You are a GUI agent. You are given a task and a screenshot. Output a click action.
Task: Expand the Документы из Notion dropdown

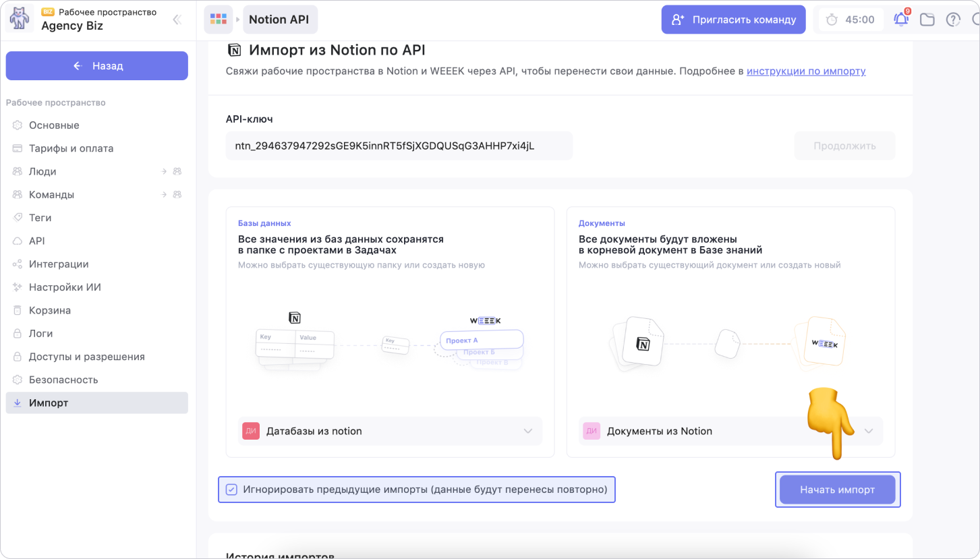point(869,432)
